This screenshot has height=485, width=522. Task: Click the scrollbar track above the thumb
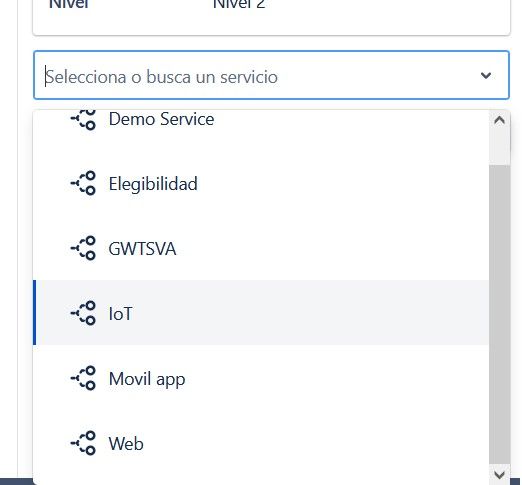tap(499, 148)
